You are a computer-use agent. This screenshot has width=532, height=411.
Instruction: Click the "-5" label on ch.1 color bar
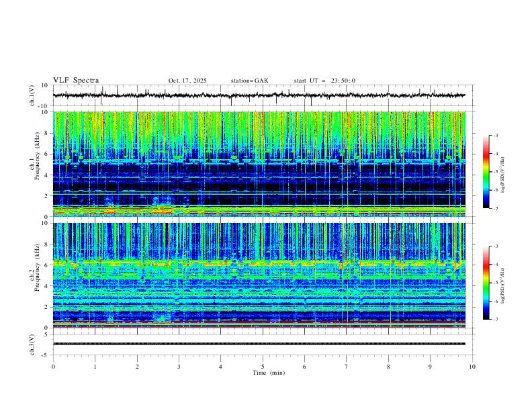[495, 172]
